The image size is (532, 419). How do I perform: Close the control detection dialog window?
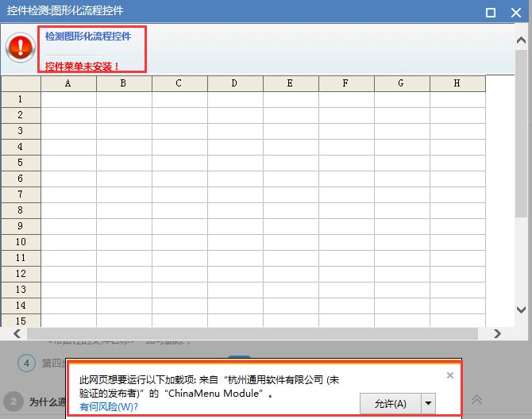[x=515, y=12]
